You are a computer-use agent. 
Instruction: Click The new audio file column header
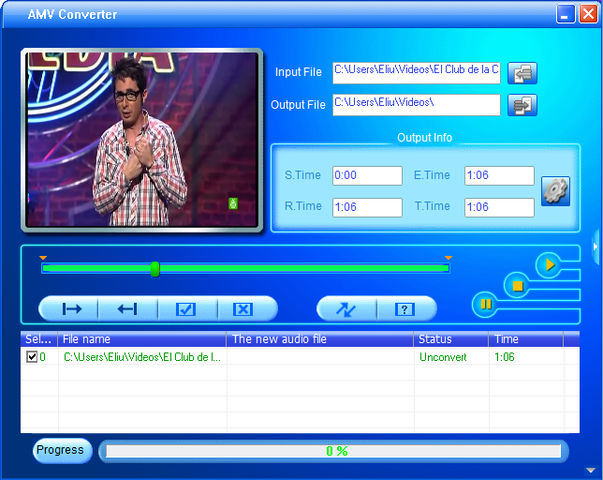(320, 339)
